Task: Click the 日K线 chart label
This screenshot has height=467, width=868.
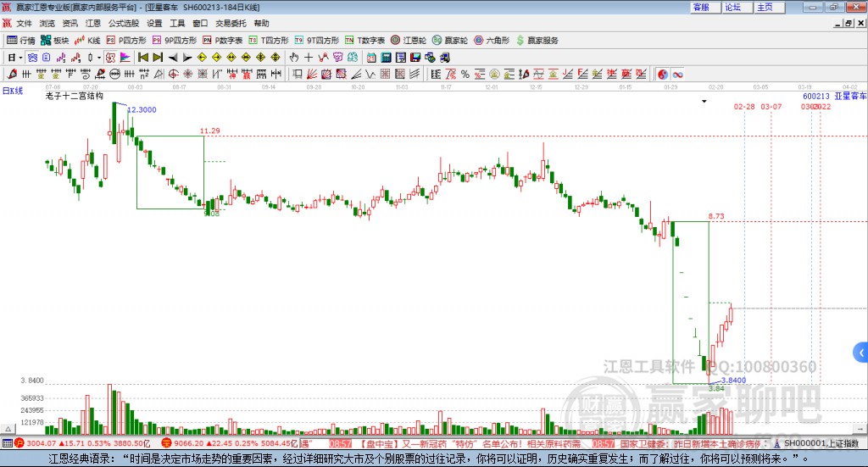Action: coord(12,91)
